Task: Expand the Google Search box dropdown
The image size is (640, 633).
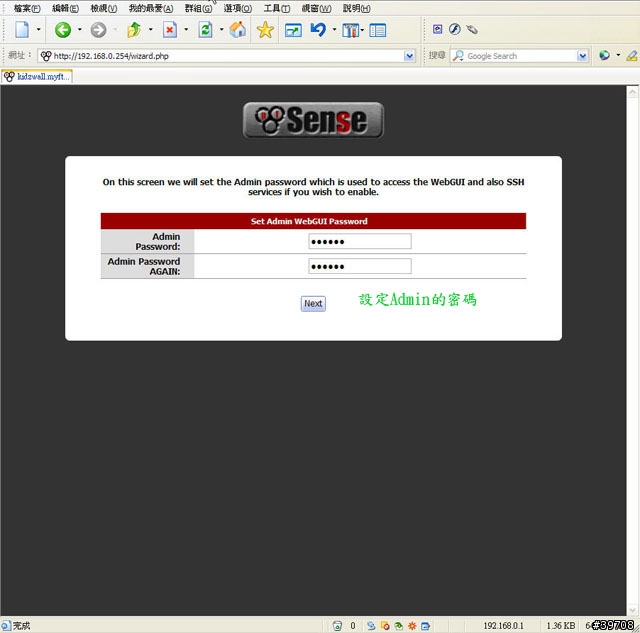Action: (x=582, y=56)
